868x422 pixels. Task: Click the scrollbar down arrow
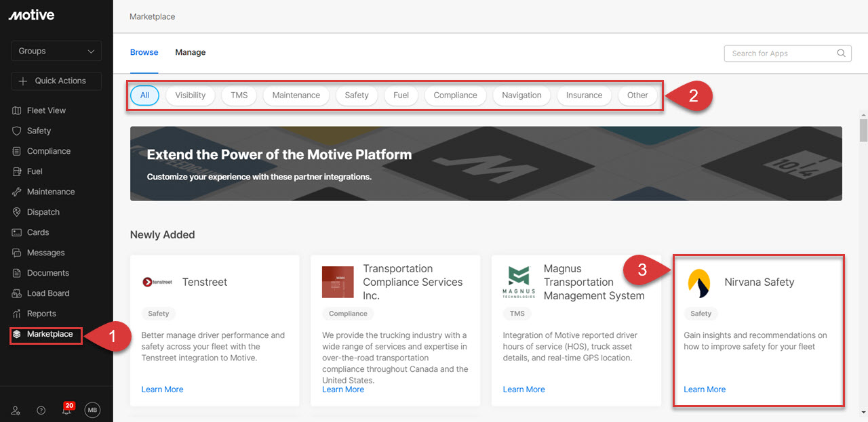[863, 411]
